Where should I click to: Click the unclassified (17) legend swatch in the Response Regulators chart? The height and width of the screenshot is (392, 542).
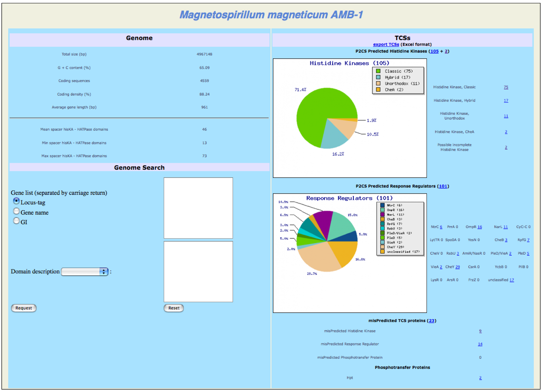tap(382, 251)
